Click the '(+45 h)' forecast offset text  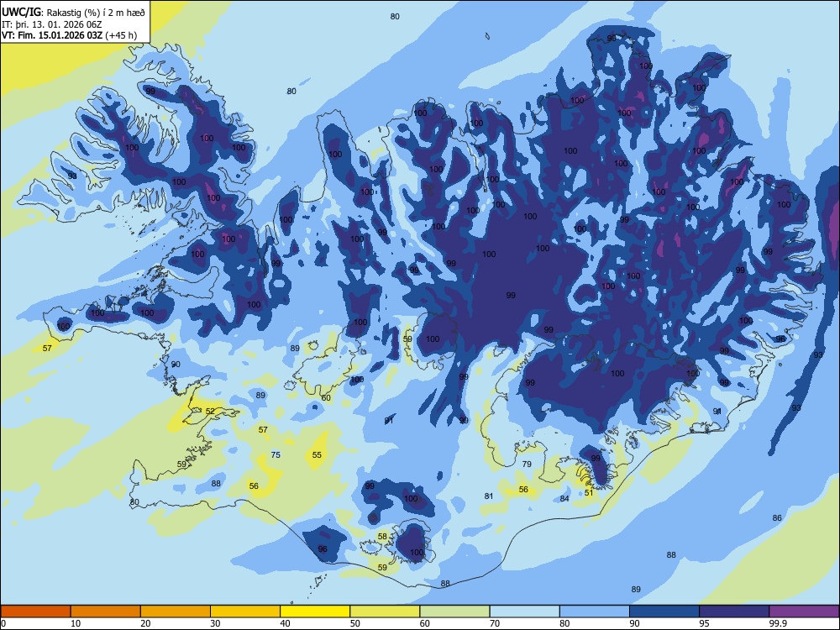click(x=121, y=35)
